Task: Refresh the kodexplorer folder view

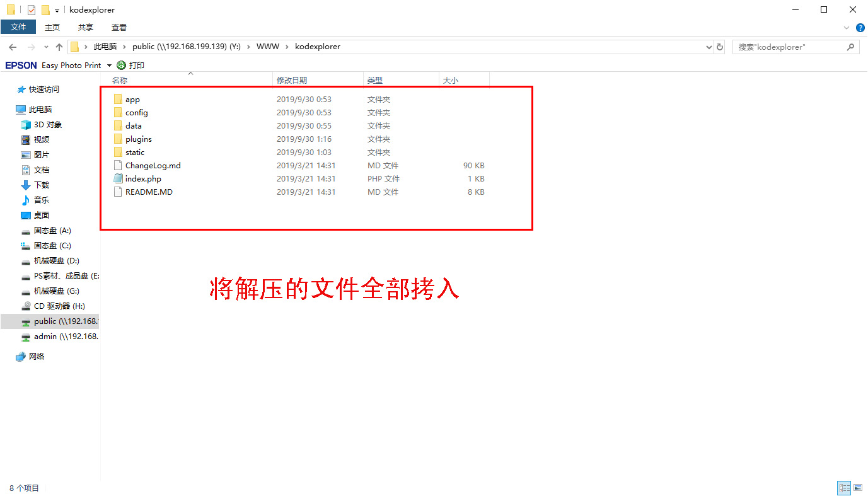Action: [x=720, y=47]
